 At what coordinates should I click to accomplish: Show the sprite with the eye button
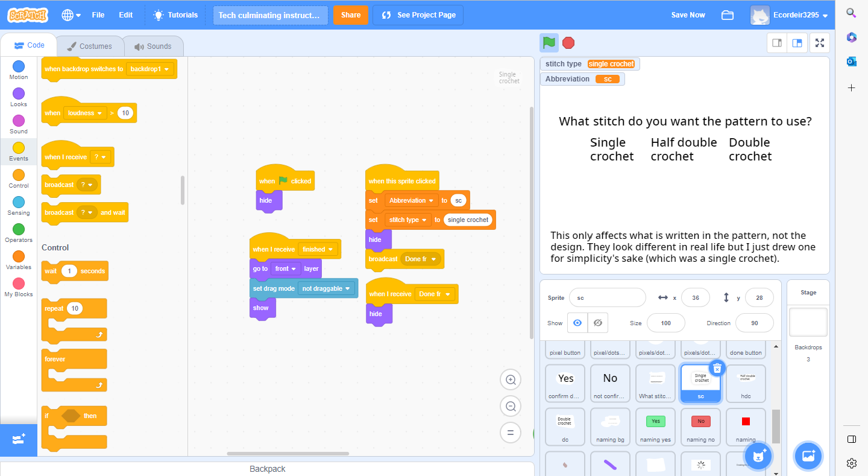[x=577, y=323]
